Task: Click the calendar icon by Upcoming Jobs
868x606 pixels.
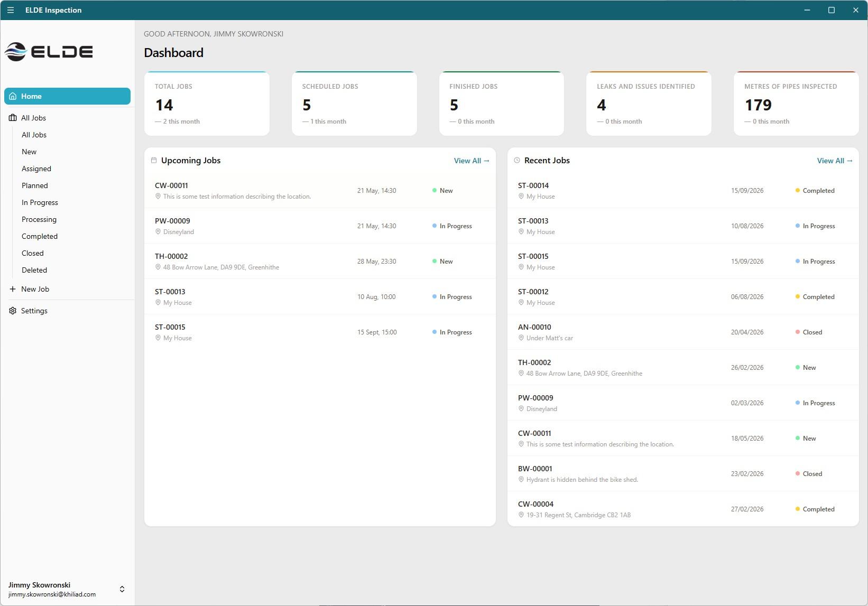Action: tap(154, 160)
